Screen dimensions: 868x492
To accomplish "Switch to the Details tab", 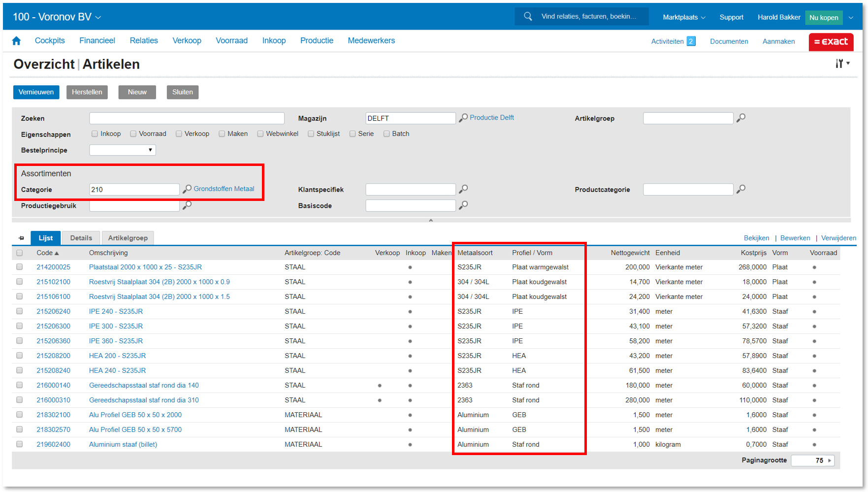I will (x=81, y=238).
